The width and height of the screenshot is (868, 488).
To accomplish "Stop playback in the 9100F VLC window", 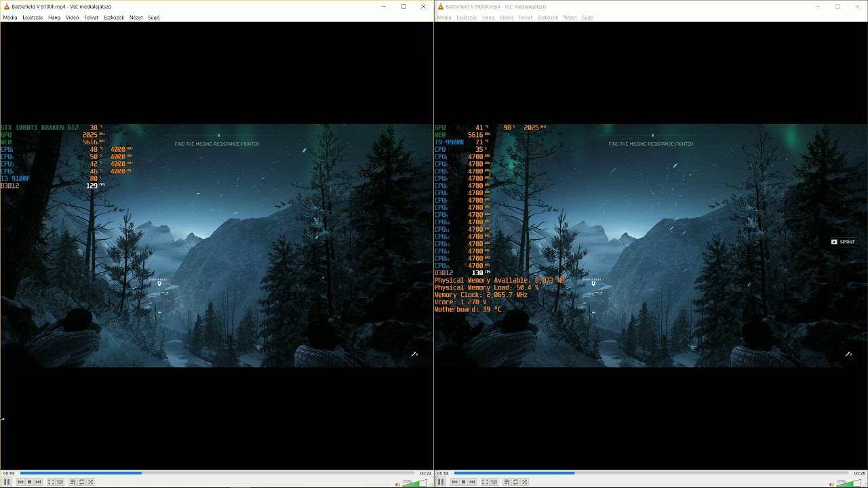I will pos(29,482).
